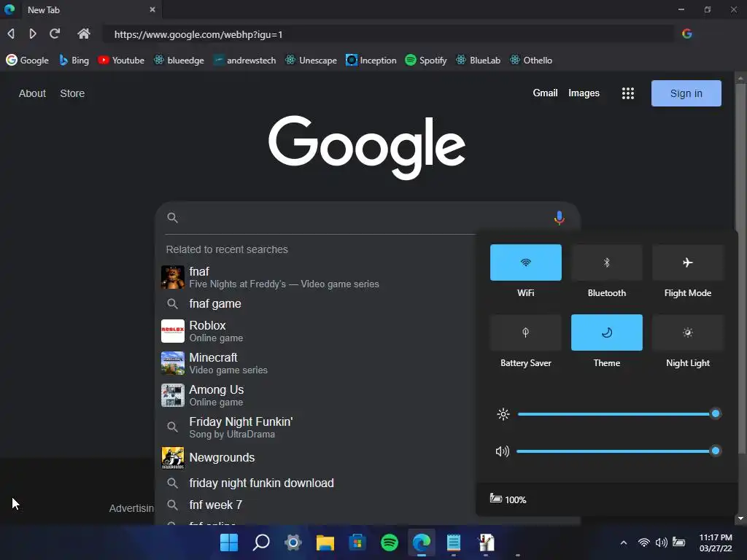The height and width of the screenshot is (560, 747).
Task: Click the Advertising footer link
Action: [x=131, y=508]
